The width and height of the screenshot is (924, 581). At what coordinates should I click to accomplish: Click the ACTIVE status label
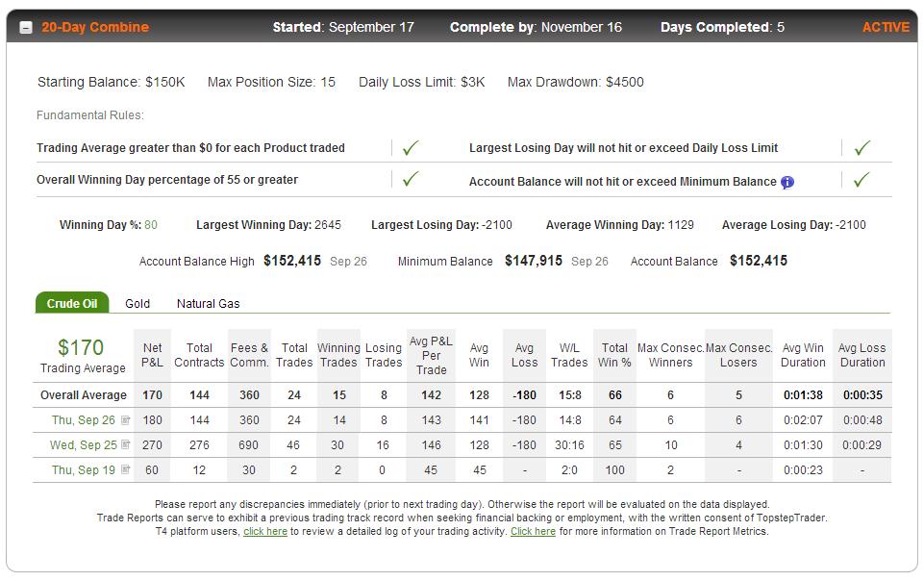[x=886, y=27]
